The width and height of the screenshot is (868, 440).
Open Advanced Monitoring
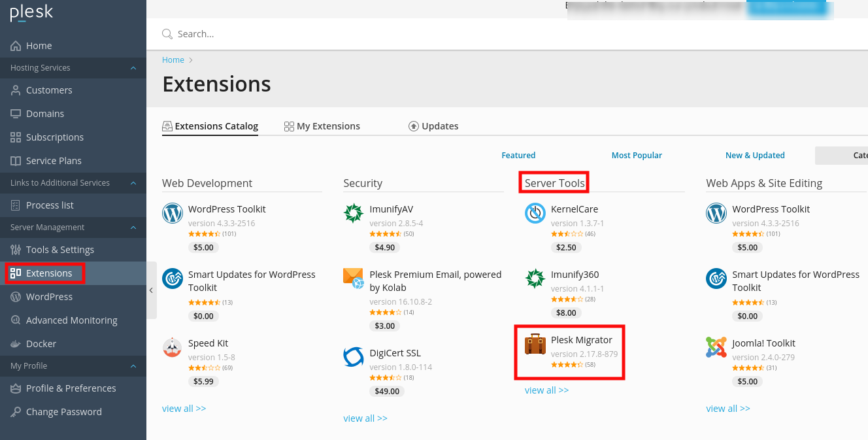coord(73,320)
